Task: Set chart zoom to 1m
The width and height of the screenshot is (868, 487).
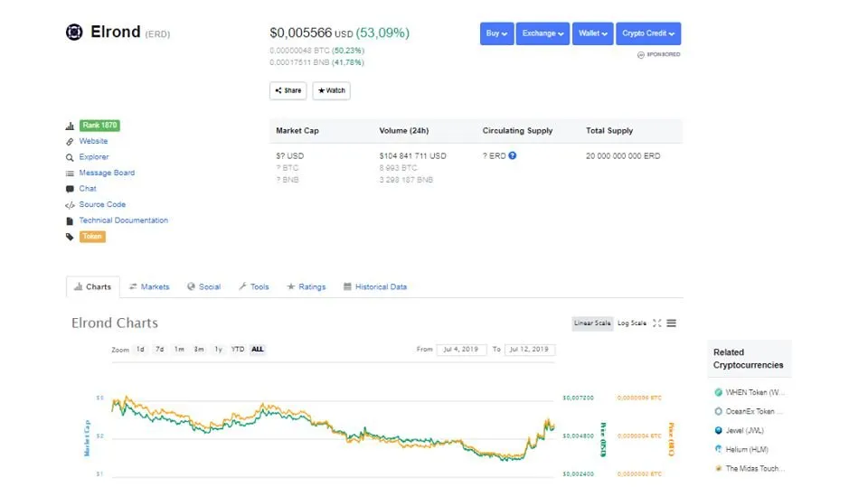Action: click(179, 349)
